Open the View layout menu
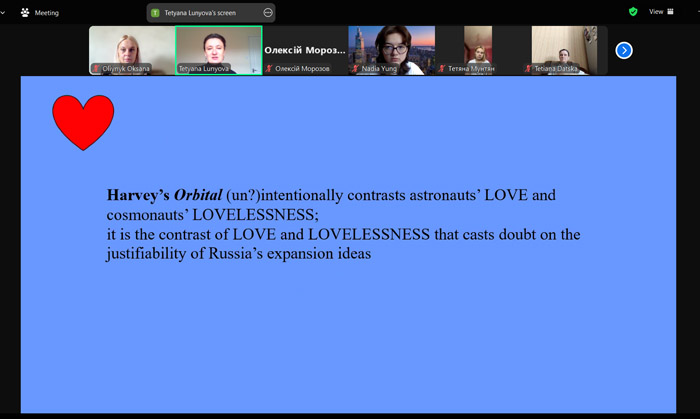 662,12
